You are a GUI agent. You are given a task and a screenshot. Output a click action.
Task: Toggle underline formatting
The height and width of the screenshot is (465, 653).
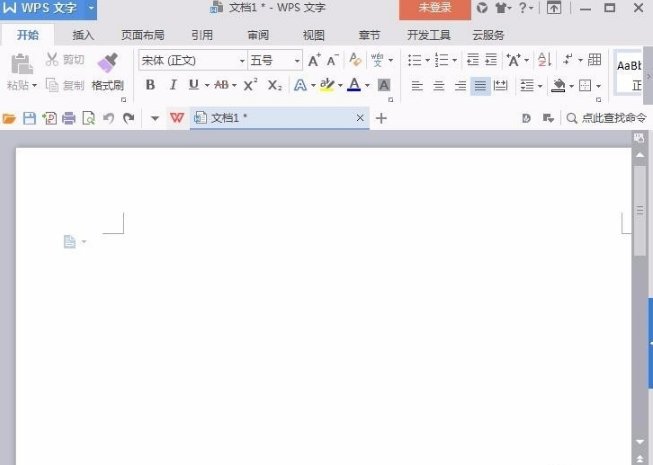pos(193,85)
